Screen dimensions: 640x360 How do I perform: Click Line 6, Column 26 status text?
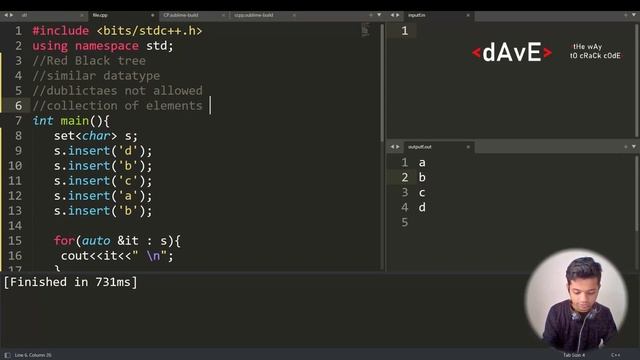(x=33, y=355)
